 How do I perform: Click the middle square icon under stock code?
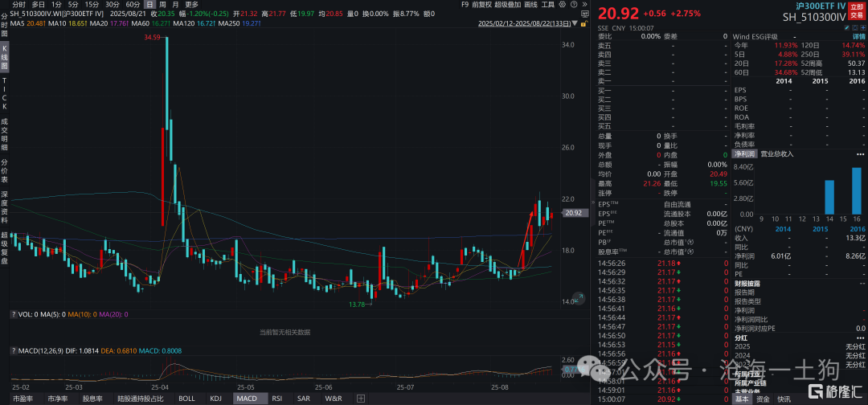(x=855, y=27)
